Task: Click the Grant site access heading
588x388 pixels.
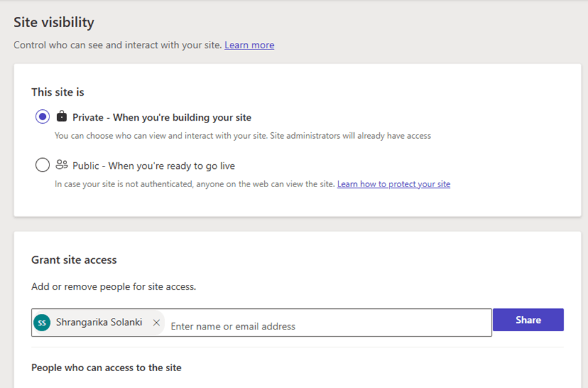Action: point(74,260)
